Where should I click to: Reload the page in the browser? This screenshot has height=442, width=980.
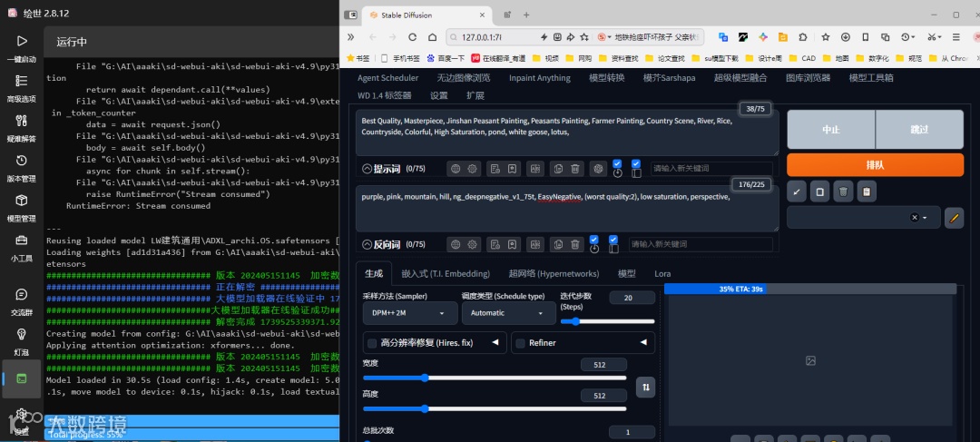pyautogui.click(x=413, y=37)
